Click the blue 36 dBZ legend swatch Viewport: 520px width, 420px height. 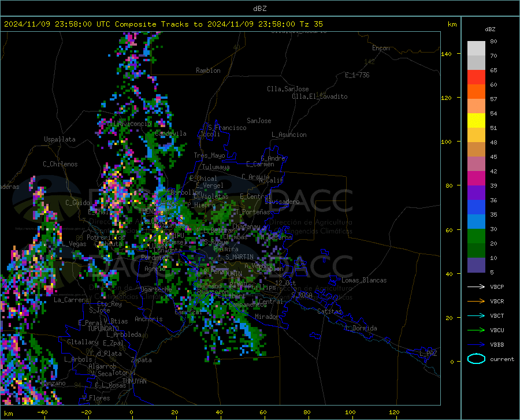coord(476,207)
